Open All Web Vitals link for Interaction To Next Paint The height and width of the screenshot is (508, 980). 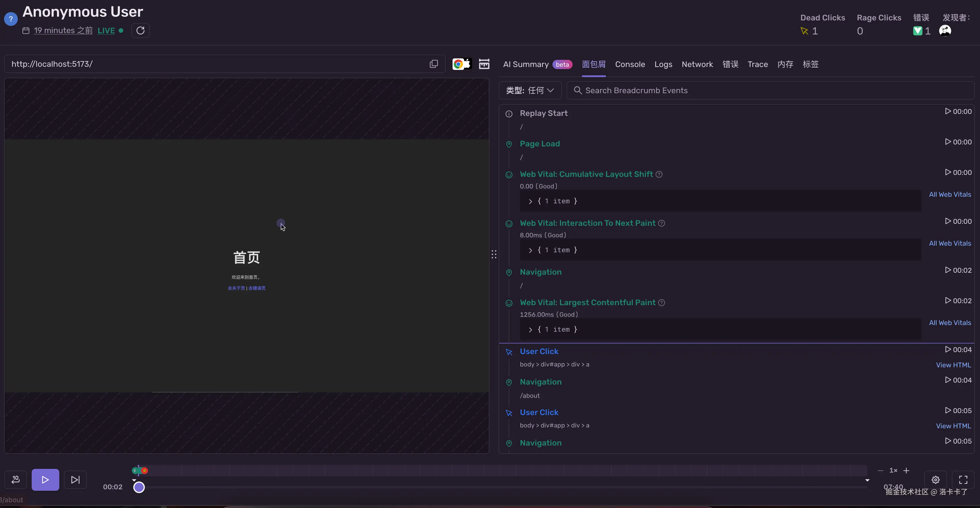(x=949, y=243)
